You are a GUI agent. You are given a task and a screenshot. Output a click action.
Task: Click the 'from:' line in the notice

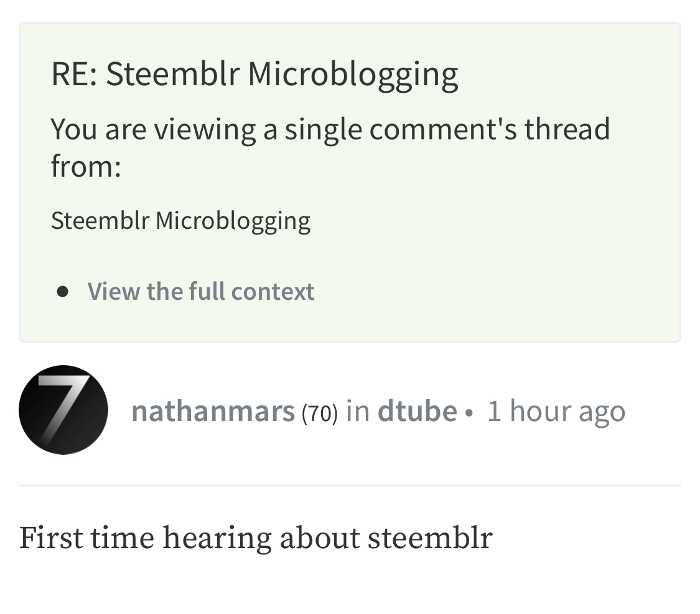pyautogui.click(x=86, y=166)
